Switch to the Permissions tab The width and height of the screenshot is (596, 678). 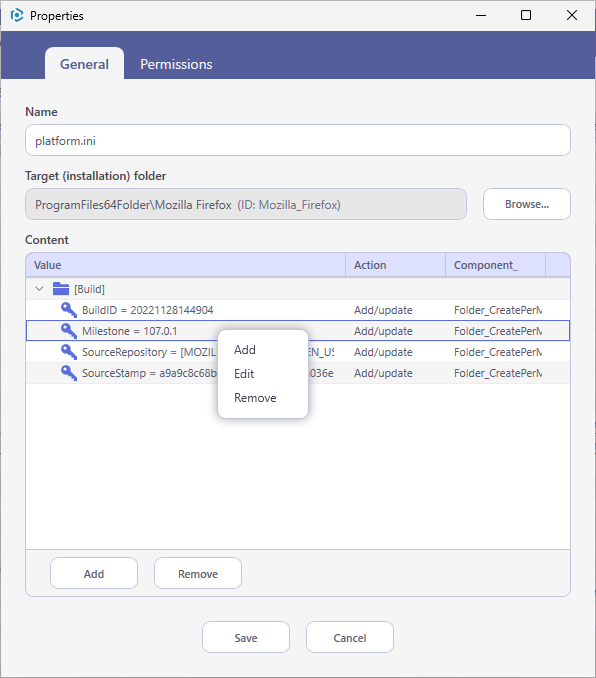pyautogui.click(x=176, y=64)
